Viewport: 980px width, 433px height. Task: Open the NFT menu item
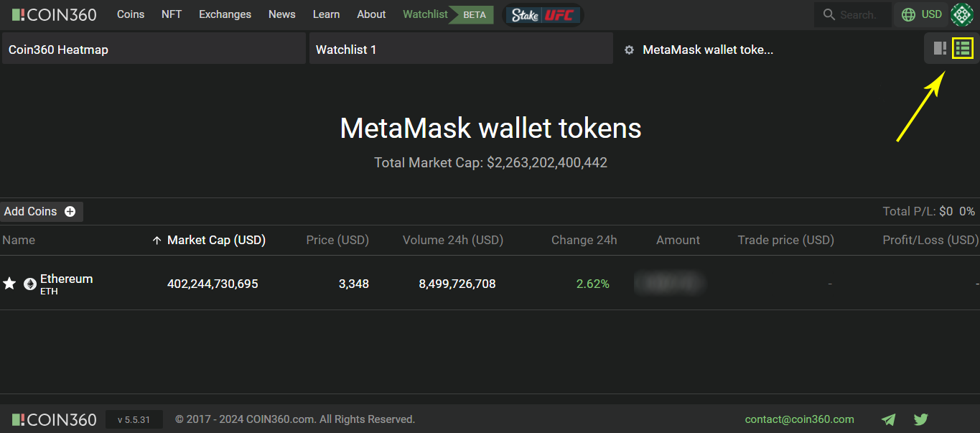coord(172,14)
